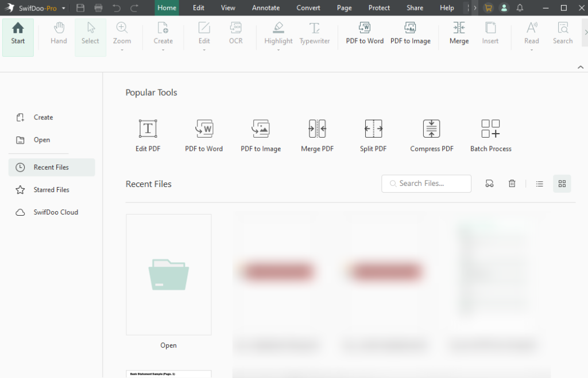The height and width of the screenshot is (378, 588).
Task: Open the Merge tool in ribbon
Action: 459,34
